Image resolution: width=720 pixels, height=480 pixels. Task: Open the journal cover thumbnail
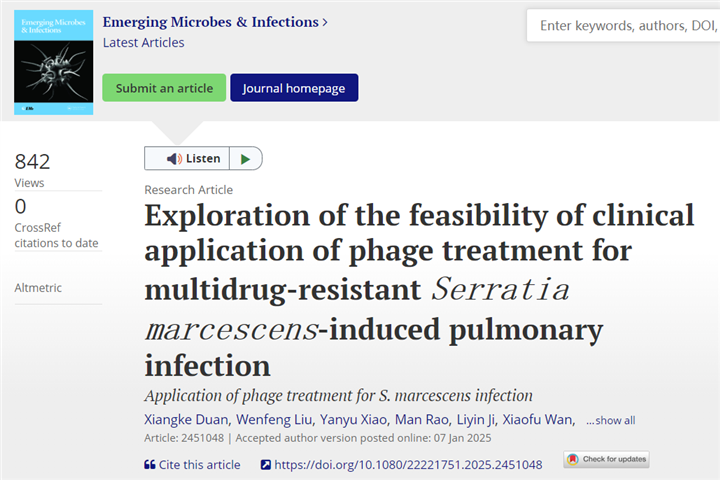point(53,62)
